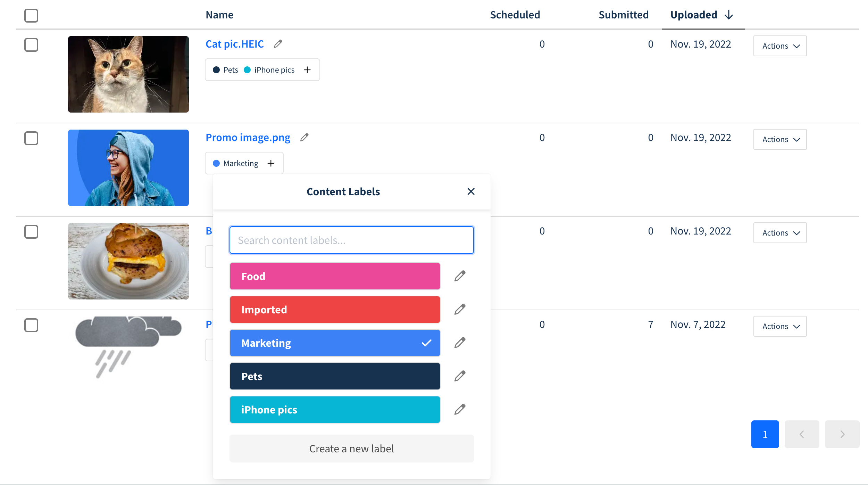This screenshot has width=868, height=485.
Task: Open the Cat pic.HEIC link
Action: (x=235, y=44)
